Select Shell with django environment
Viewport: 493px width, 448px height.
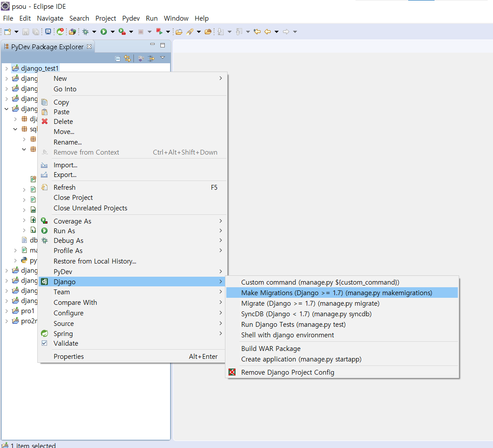(342, 335)
